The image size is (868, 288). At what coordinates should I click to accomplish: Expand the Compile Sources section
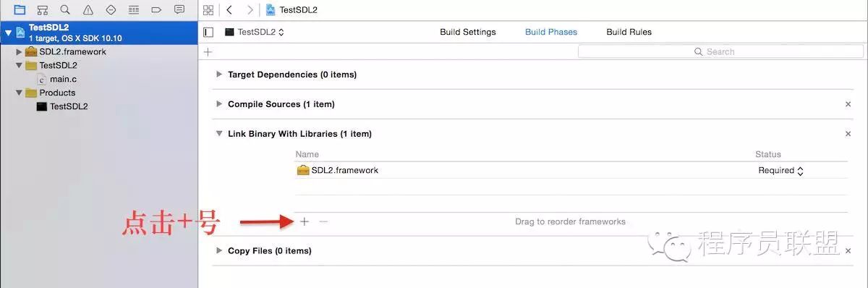pyautogui.click(x=219, y=103)
